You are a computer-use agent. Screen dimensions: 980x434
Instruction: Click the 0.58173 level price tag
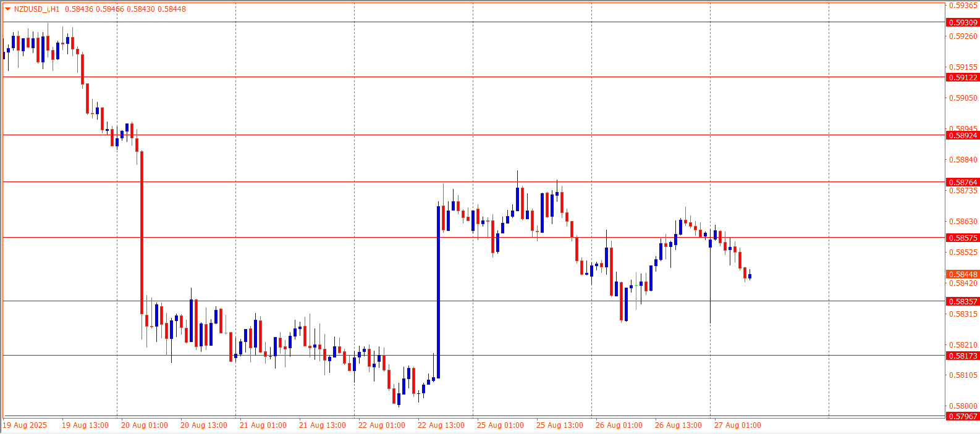[x=963, y=356]
